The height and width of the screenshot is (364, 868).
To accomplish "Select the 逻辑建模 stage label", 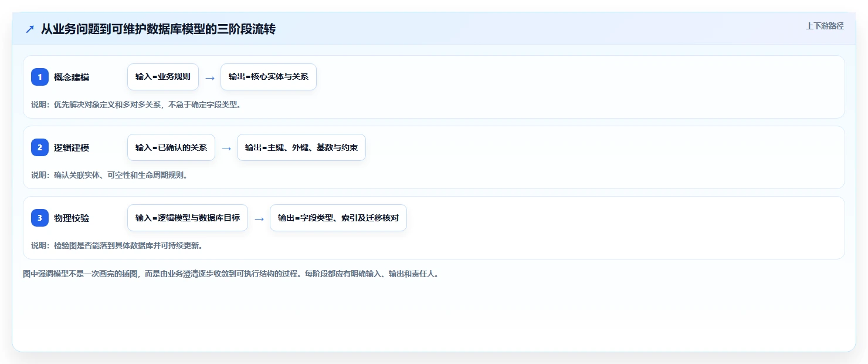I will click(x=72, y=147).
